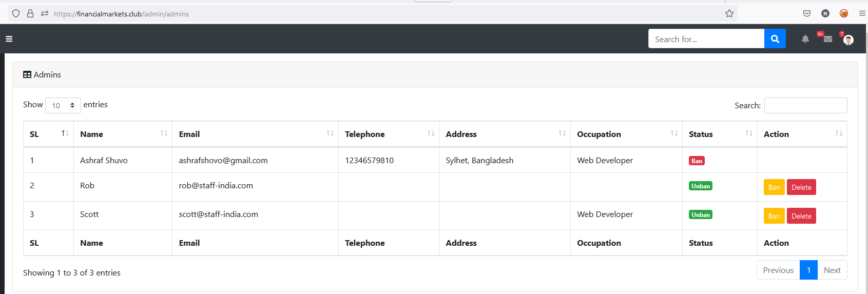868x294 pixels.
Task: Focus the top 'Search for...' field
Action: [706, 39]
